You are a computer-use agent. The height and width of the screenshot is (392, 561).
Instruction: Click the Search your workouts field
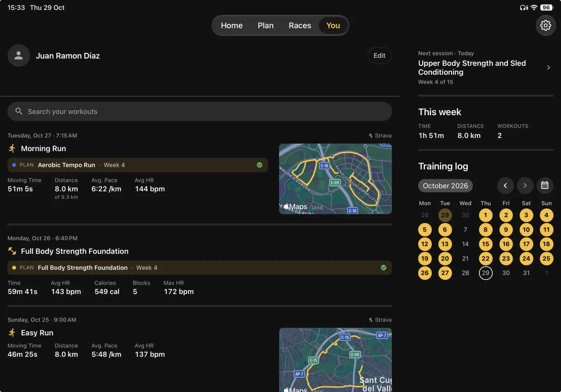[200, 111]
